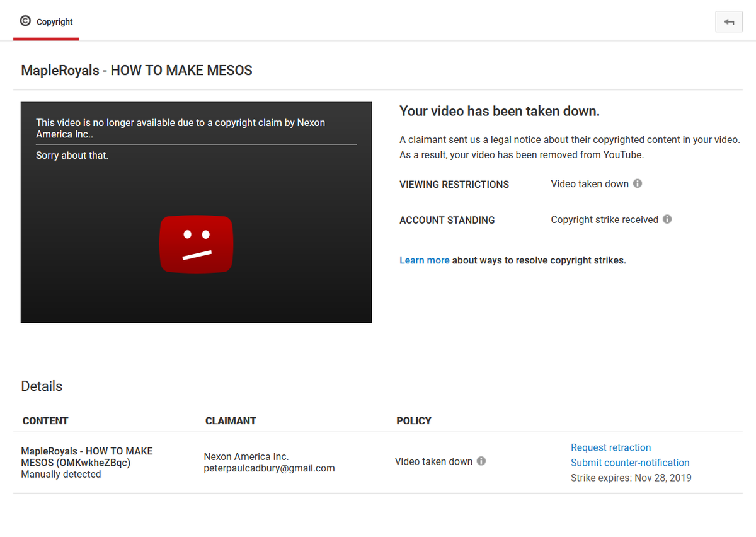Show info icon in Policy column row
This screenshot has width=756, height=537.
(481, 461)
